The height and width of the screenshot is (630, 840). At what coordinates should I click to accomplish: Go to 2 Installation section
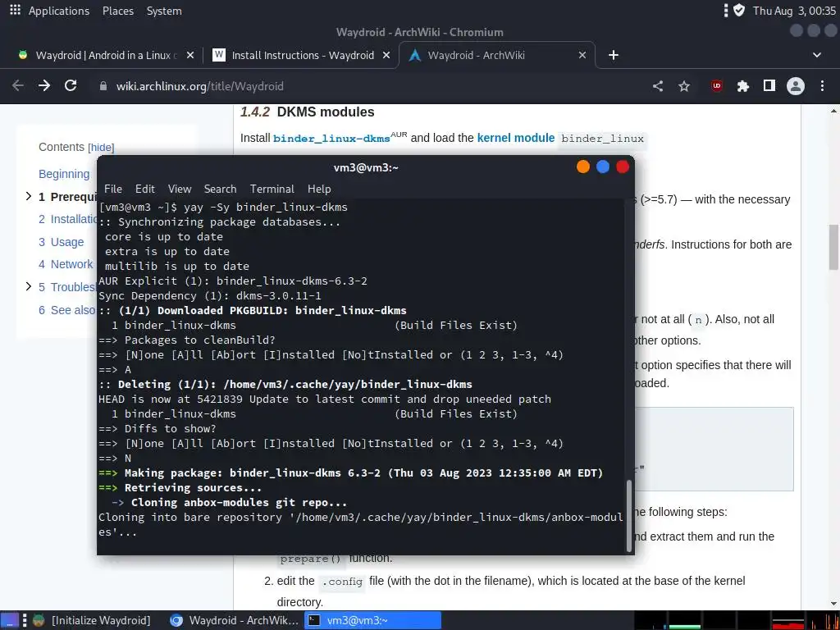pos(67,219)
